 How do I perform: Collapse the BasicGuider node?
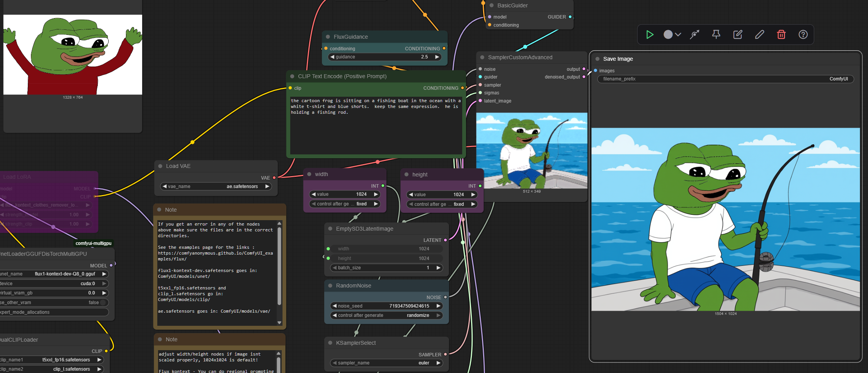(x=492, y=5)
